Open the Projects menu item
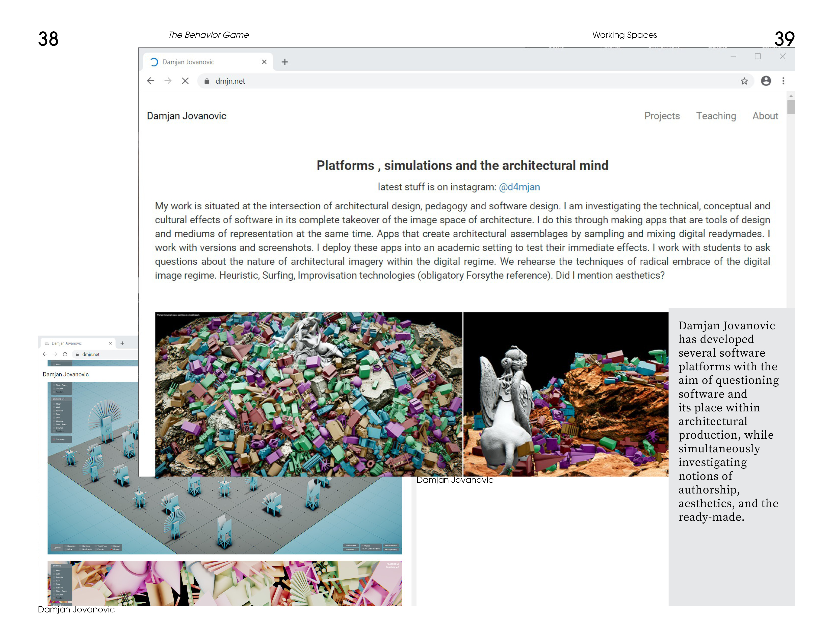This screenshot has height=644, width=833. pos(662,116)
